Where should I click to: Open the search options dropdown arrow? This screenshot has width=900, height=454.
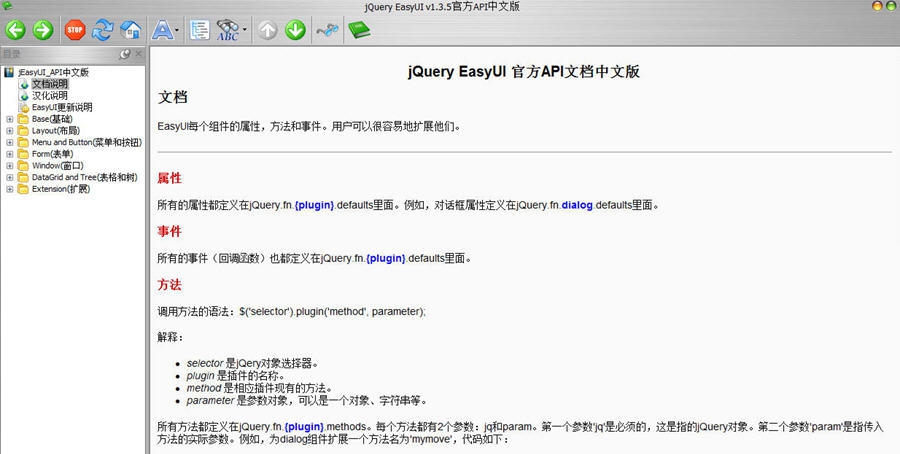click(x=245, y=30)
